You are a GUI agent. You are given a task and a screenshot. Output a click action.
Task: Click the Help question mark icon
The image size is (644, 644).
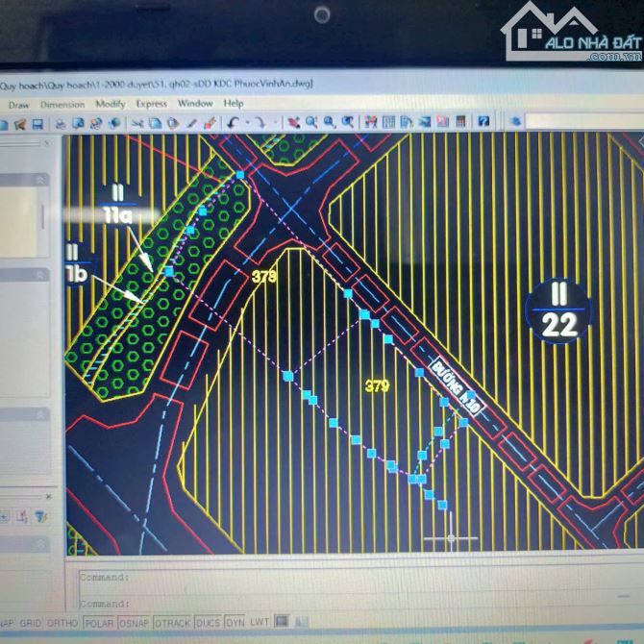click(x=483, y=122)
